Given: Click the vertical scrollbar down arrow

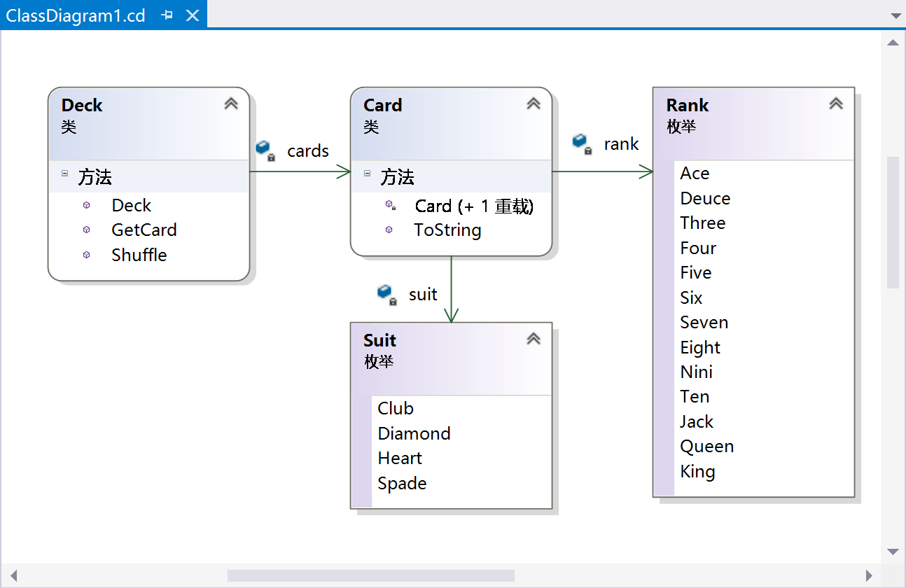Looking at the screenshot, I should [x=893, y=551].
